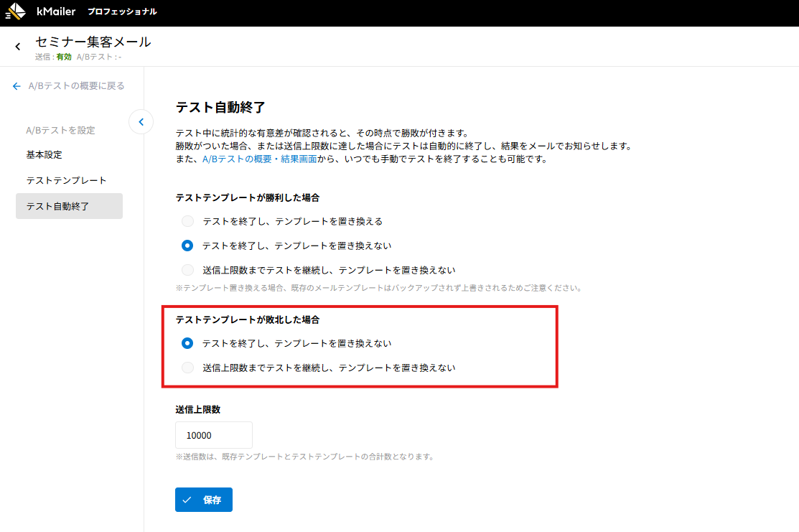Click the A/Bテストを設定 sidebar heading
Viewport: 799px width, 532px height.
pos(60,131)
